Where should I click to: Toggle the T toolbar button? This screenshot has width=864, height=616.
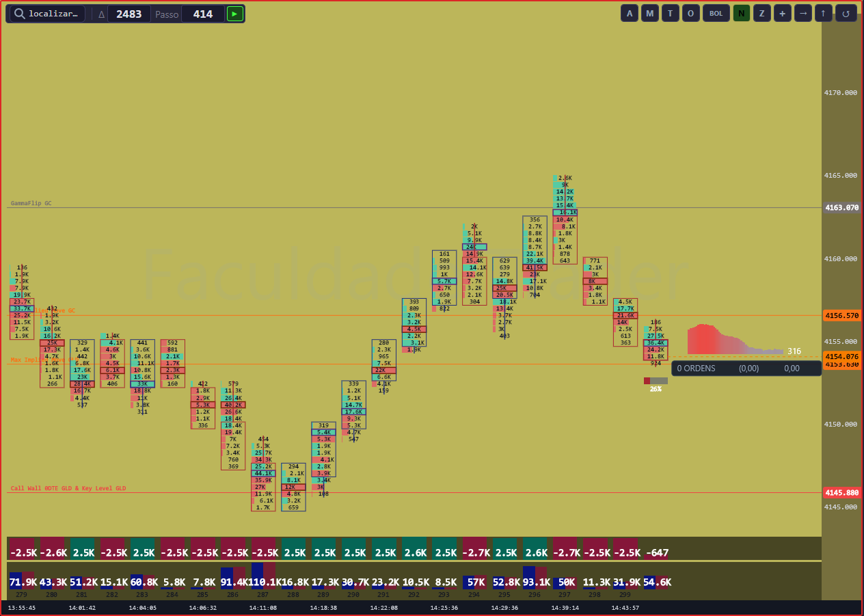(x=670, y=13)
